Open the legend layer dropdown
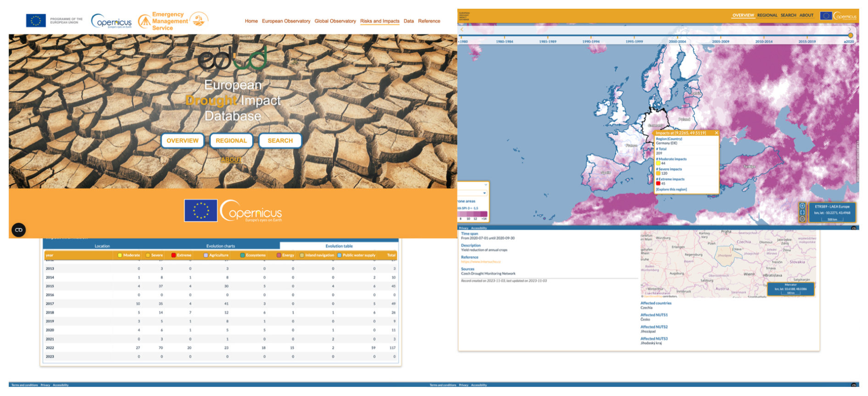The width and height of the screenshot is (868, 396). (484, 193)
